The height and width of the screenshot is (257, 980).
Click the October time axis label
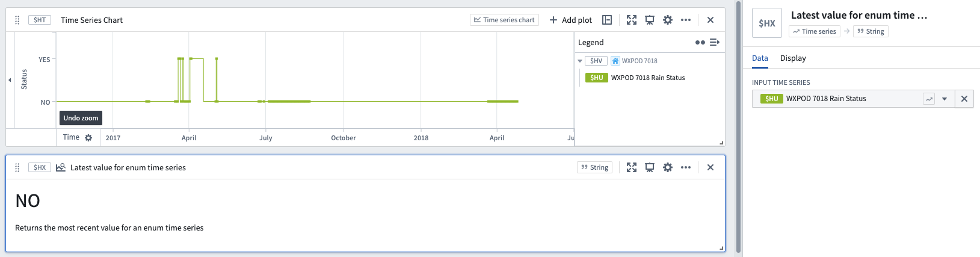pos(344,138)
